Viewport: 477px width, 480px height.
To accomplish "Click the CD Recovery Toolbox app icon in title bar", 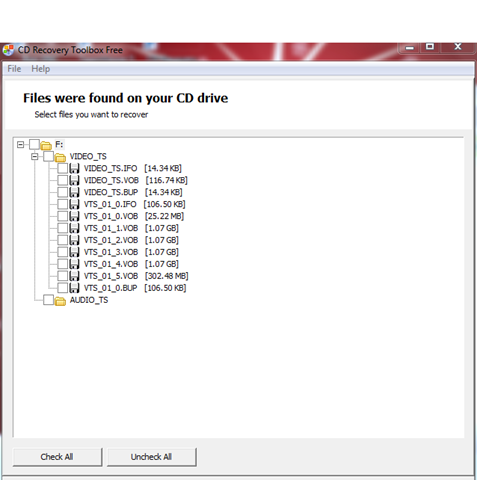I will tap(8, 50).
